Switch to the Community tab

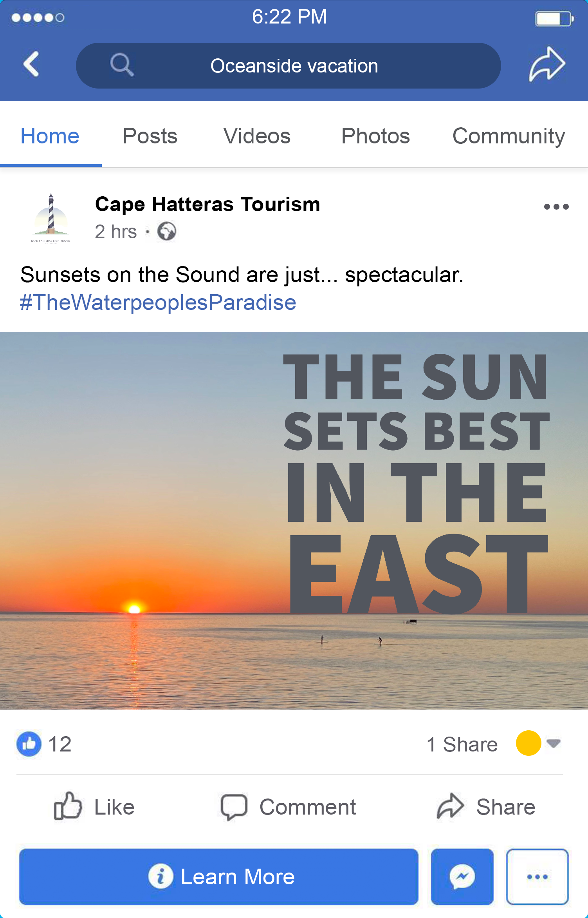(509, 136)
